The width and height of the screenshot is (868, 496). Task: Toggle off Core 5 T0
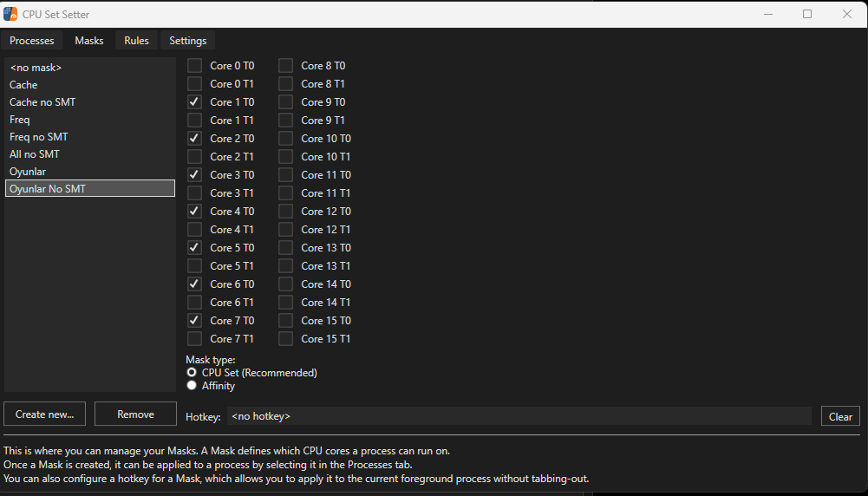[194, 247]
